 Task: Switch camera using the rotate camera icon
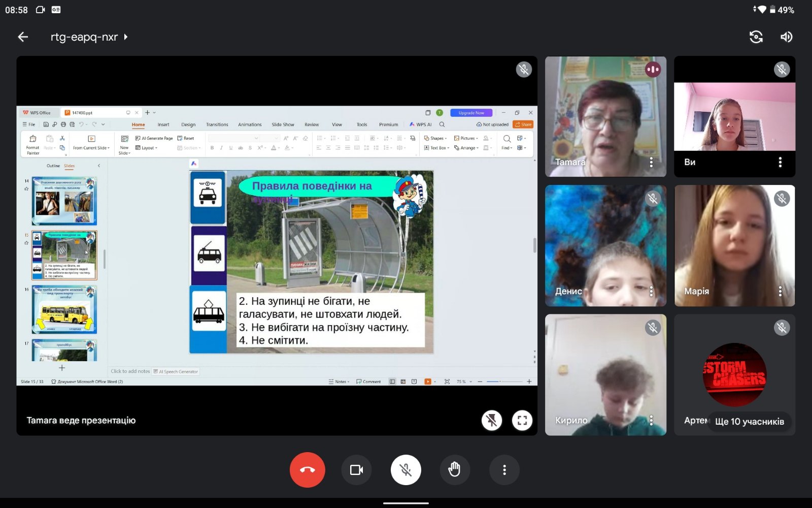(x=756, y=37)
